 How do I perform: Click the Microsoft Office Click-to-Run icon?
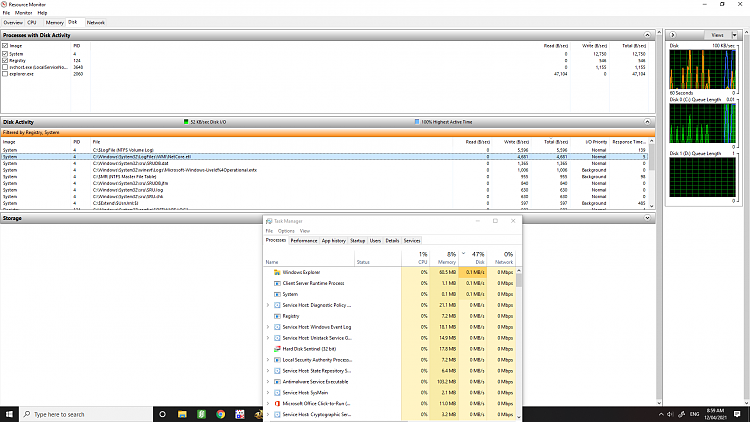tap(277, 404)
